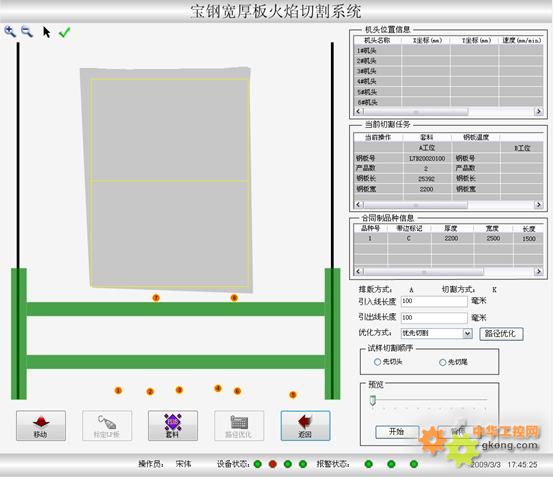Click orange marker 7 below steel plate

(156, 298)
